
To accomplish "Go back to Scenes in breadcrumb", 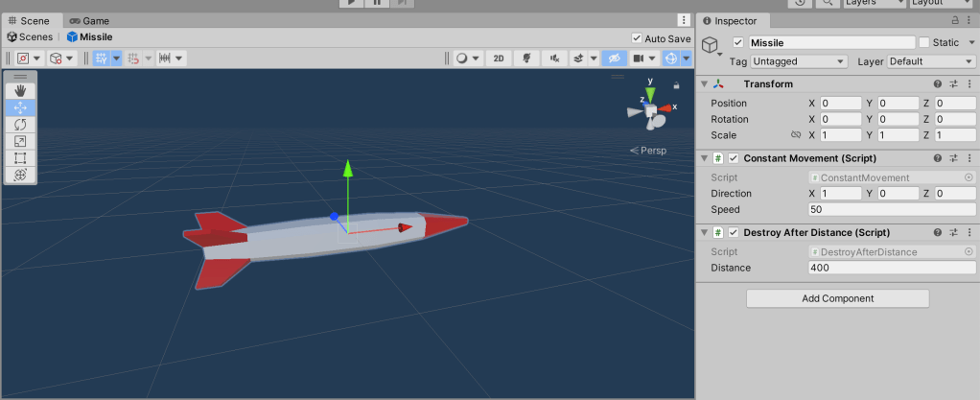I will [x=31, y=37].
